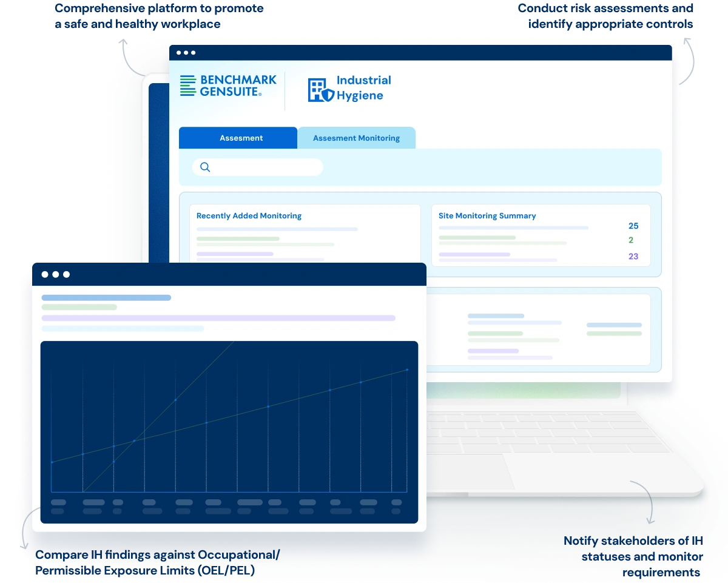
Task: Select the green count 2 in the summary
Action: click(631, 240)
